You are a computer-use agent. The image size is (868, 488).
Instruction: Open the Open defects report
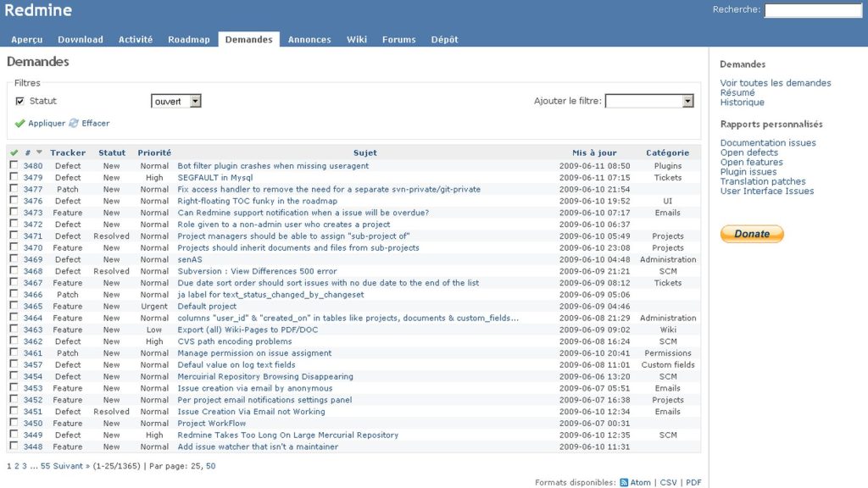(x=749, y=152)
